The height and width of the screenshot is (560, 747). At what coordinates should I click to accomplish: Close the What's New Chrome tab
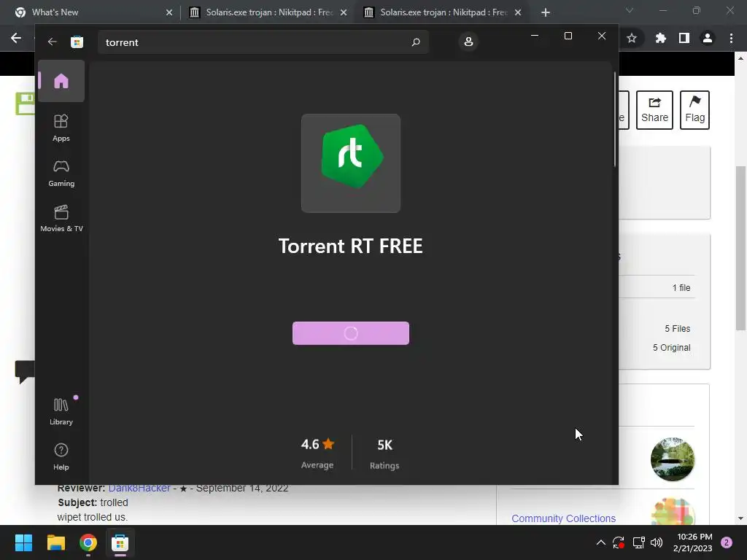tap(169, 12)
